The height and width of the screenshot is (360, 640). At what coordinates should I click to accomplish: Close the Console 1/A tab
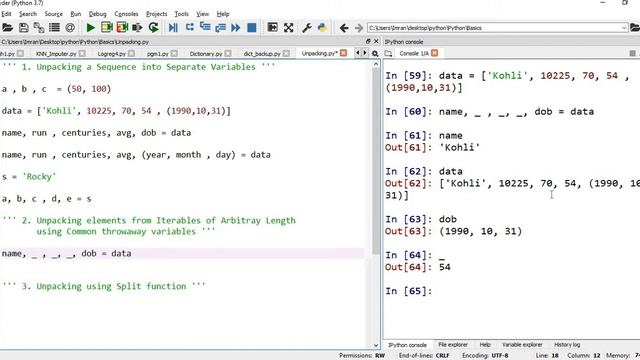435,53
